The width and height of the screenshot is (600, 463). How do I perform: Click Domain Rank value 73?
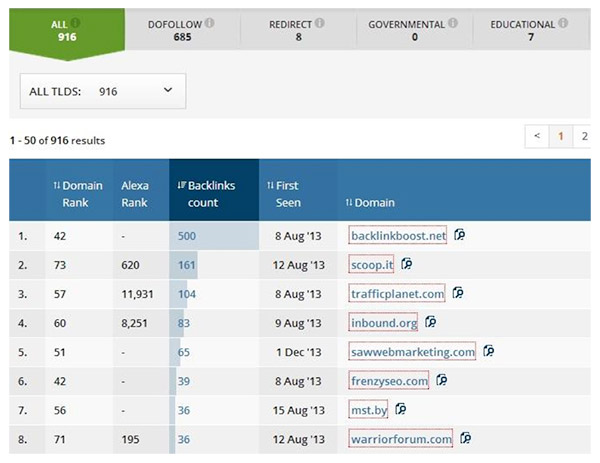click(x=60, y=265)
